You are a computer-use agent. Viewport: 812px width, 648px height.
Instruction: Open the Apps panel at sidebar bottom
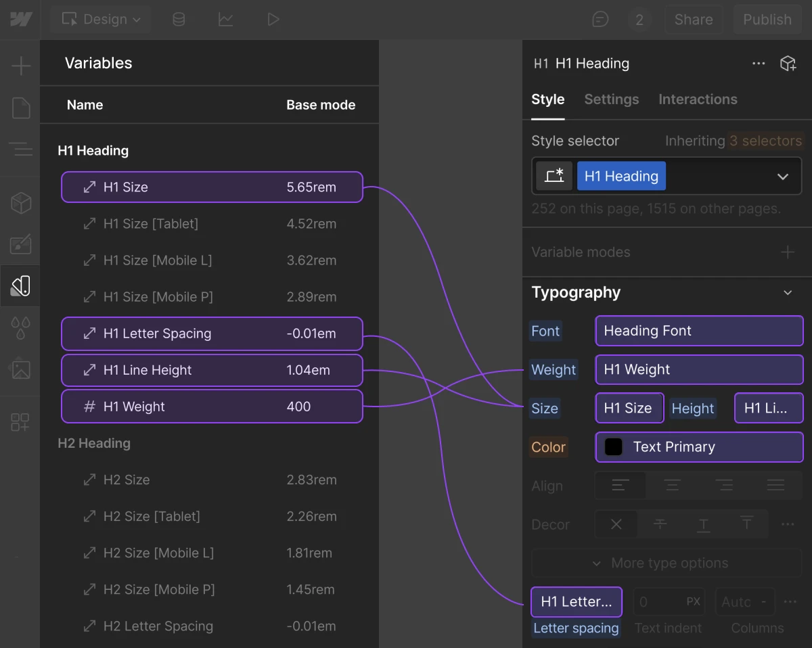20,421
